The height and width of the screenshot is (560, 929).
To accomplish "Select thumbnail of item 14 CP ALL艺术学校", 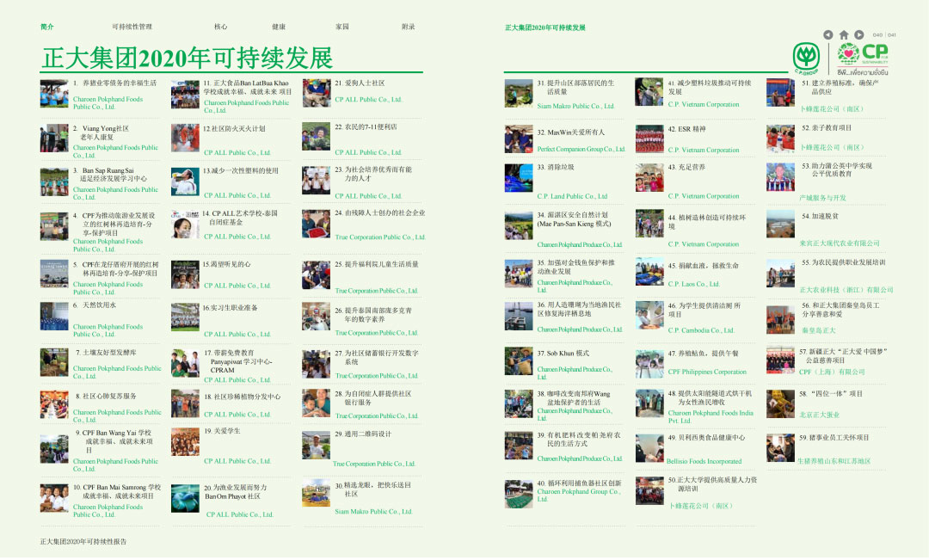I will coord(184,225).
